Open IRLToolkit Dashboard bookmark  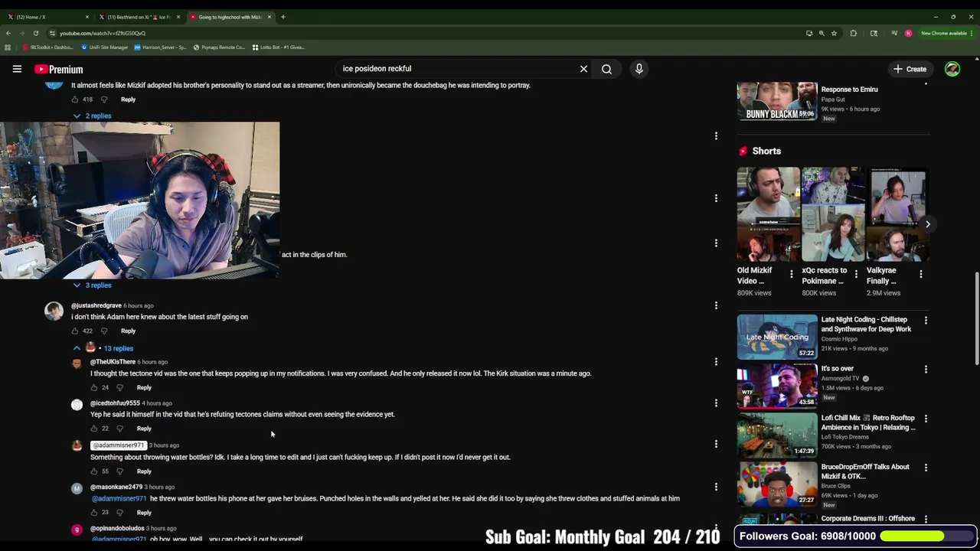click(47, 47)
